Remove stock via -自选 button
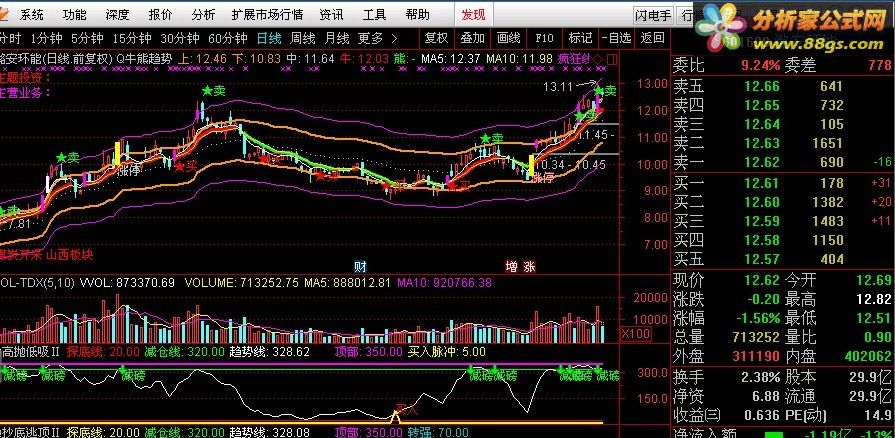Image resolution: width=895 pixels, height=438 pixels. [x=616, y=38]
